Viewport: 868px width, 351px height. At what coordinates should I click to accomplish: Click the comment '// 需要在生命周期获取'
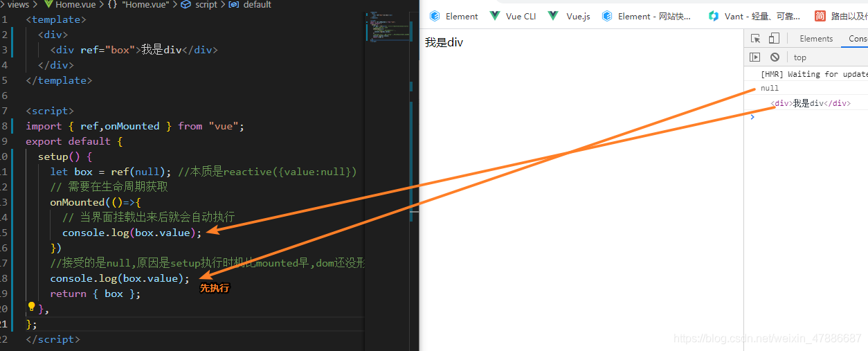pos(109,187)
